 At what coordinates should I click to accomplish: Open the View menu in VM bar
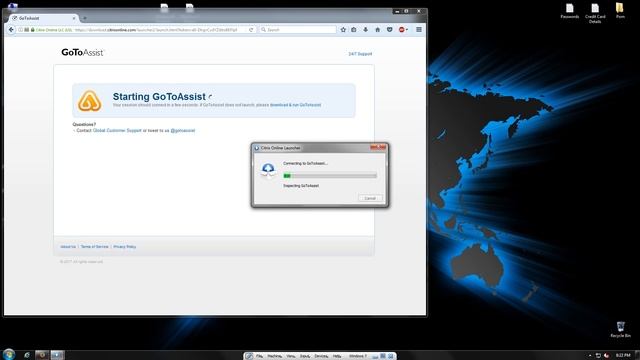pos(291,356)
